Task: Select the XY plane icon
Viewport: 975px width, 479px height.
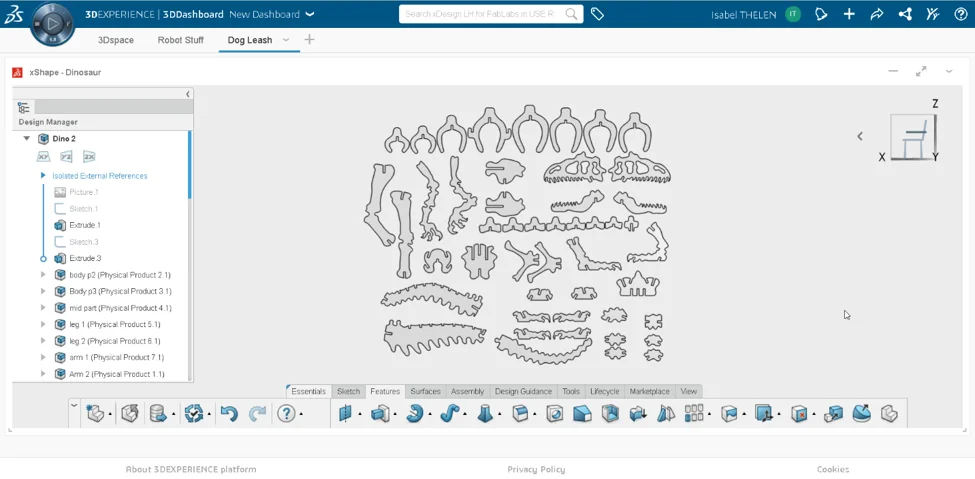Action: click(43, 156)
